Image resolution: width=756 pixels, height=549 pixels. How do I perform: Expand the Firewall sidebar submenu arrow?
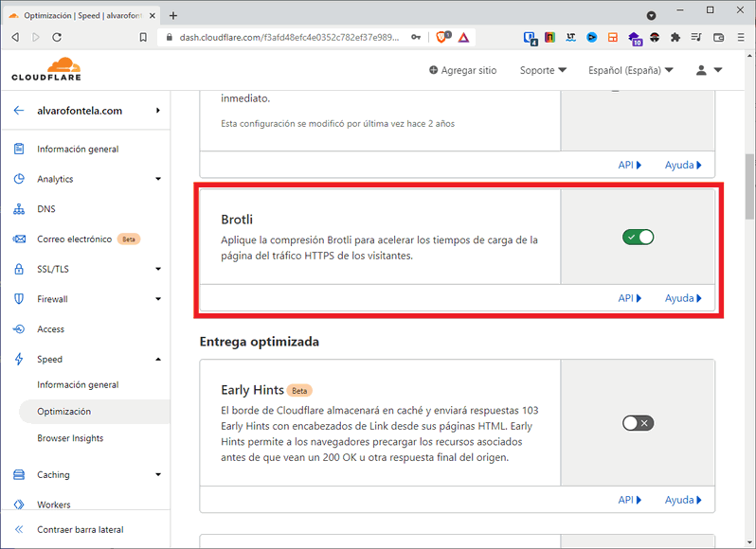click(158, 299)
